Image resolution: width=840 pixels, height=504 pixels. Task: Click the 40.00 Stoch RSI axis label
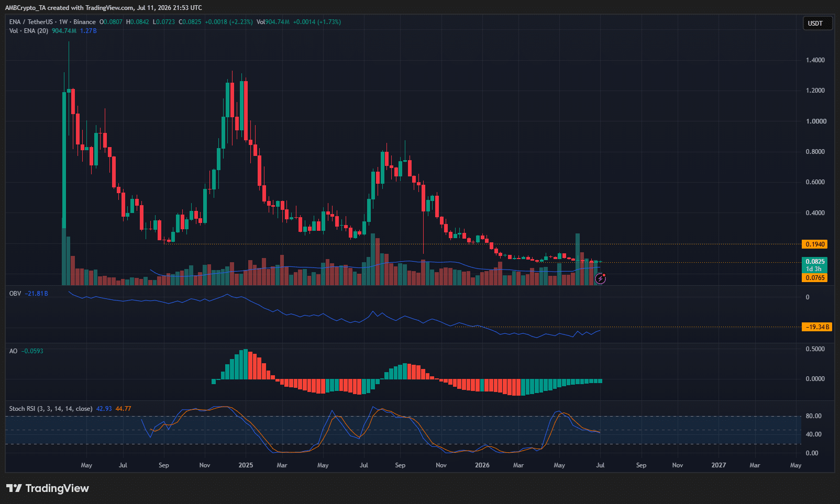[814, 434]
